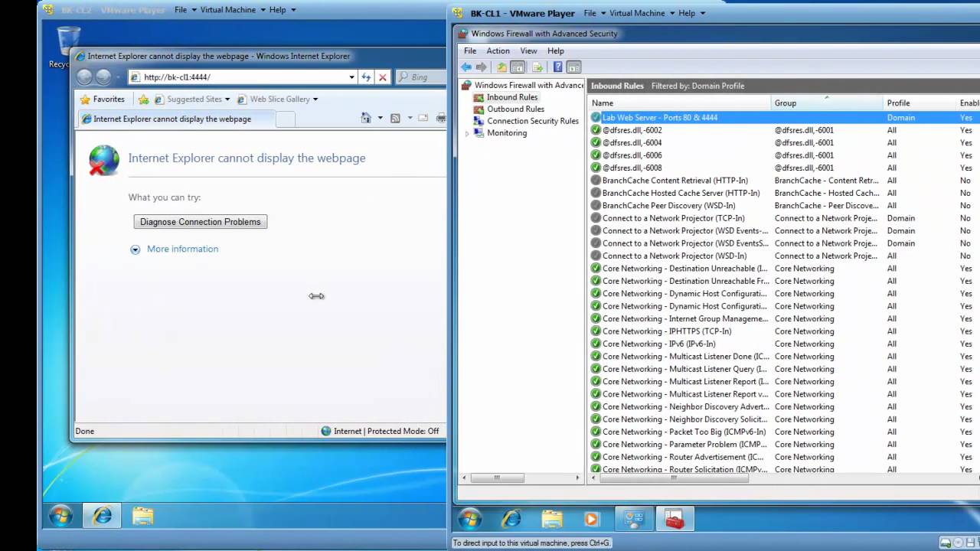Click the Add to Favorites Bar star icon
980x551 pixels.
point(143,99)
